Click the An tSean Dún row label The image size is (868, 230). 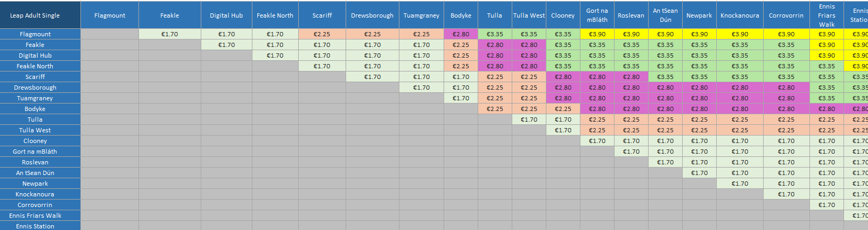click(x=35, y=173)
